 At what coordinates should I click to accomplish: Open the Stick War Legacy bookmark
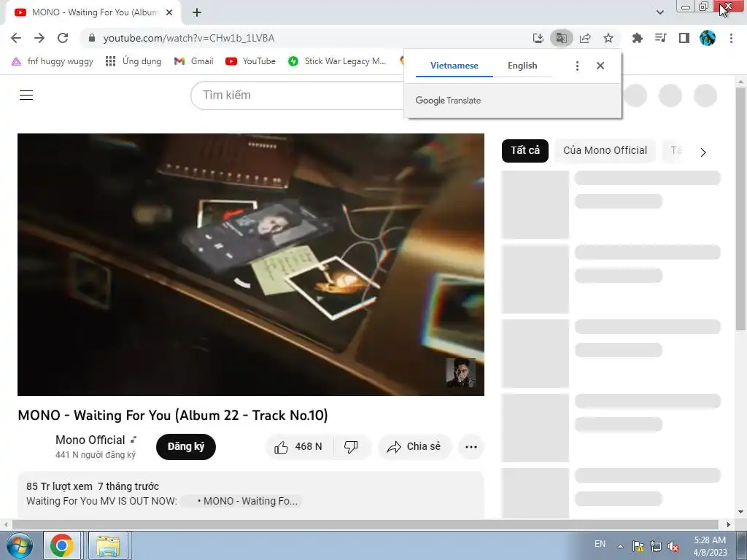(x=337, y=61)
